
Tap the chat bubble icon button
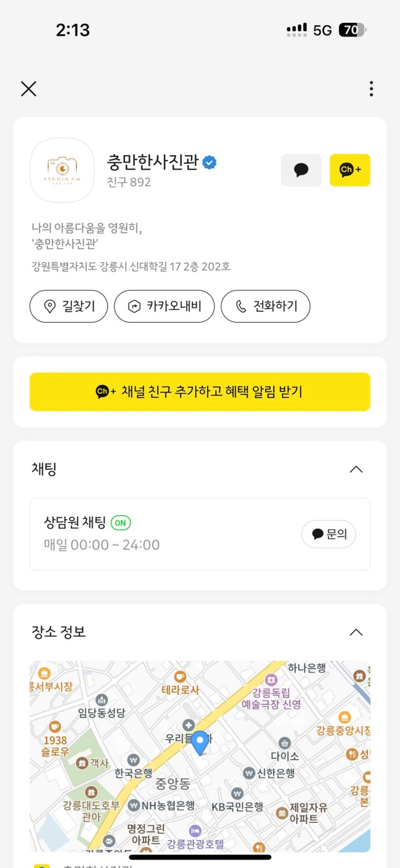(x=301, y=170)
